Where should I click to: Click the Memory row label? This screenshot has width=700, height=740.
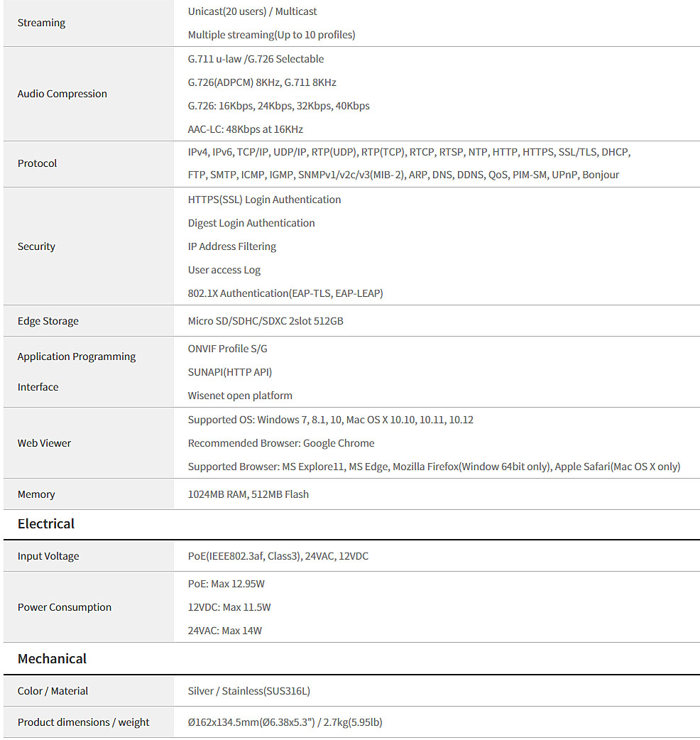coord(36,494)
